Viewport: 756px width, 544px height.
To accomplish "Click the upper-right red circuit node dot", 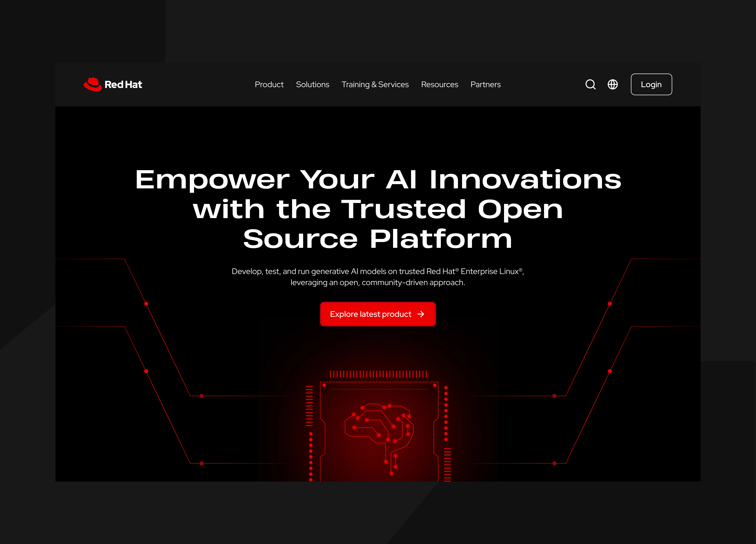I will click(610, 304).
